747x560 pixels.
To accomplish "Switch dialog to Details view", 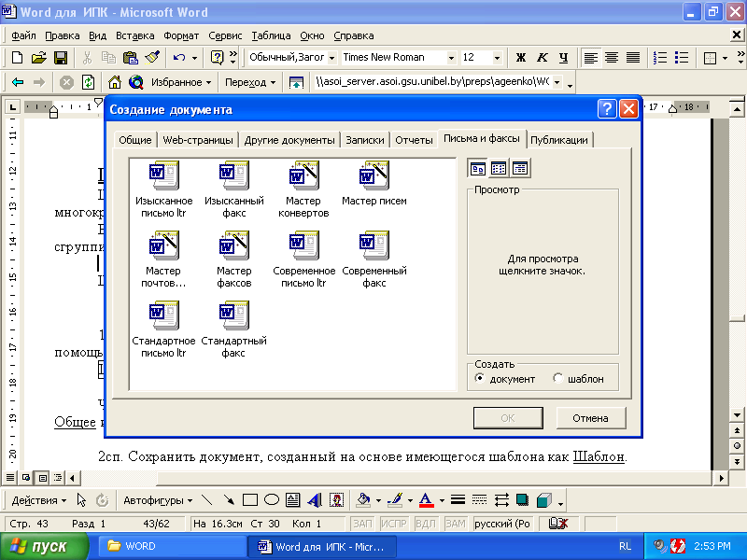I will [x=520, y=169].
